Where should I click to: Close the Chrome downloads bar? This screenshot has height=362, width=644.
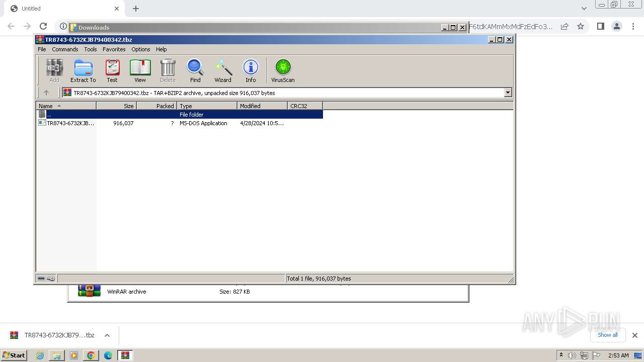click(634, 335)
